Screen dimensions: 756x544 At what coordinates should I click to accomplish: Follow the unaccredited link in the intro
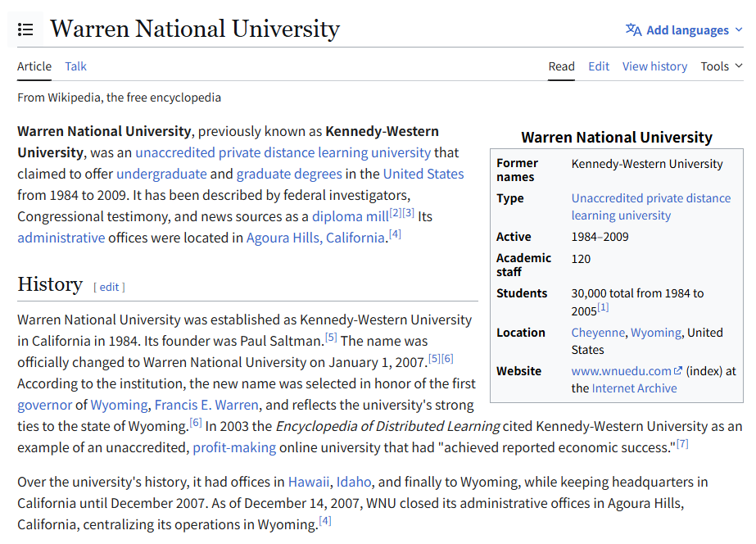click(174, 152)
